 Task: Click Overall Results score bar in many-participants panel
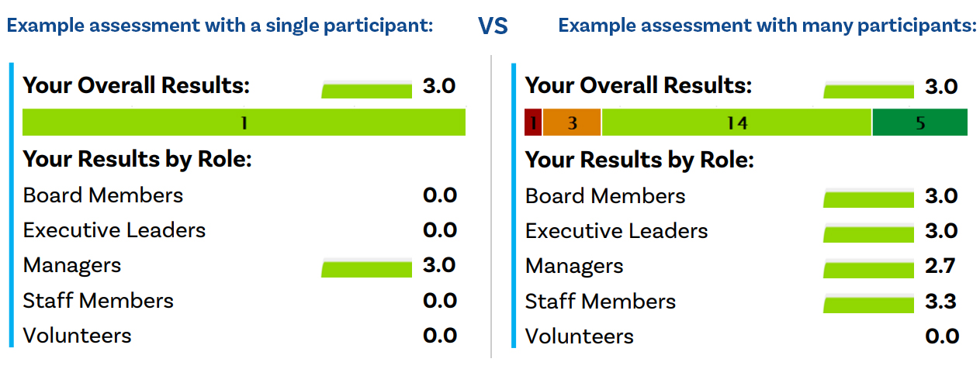tap(868, 89)
